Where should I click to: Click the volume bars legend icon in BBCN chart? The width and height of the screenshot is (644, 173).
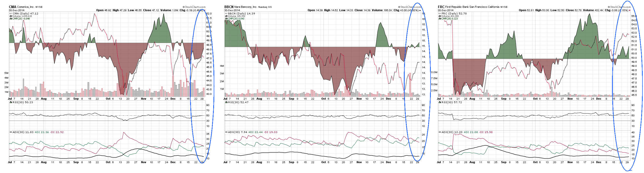pos(226,16)
